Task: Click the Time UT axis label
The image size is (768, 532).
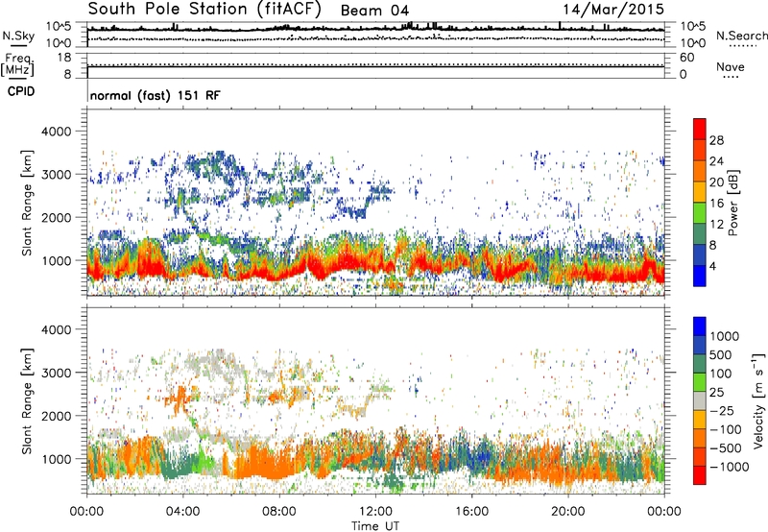Action: [375, 525]
